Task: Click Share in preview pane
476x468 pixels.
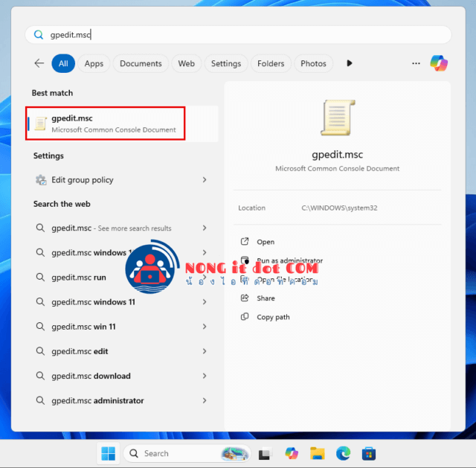Action: [x=266, y=298]
